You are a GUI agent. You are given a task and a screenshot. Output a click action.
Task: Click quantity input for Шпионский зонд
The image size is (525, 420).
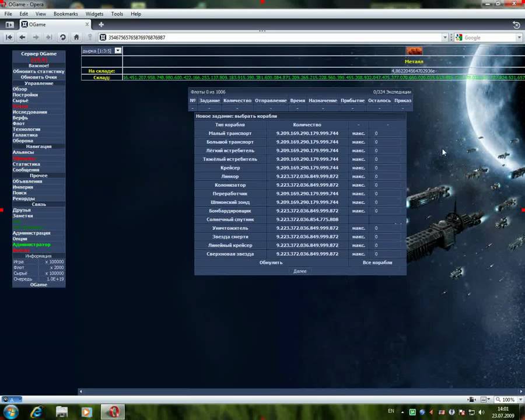tap(387, 202)
